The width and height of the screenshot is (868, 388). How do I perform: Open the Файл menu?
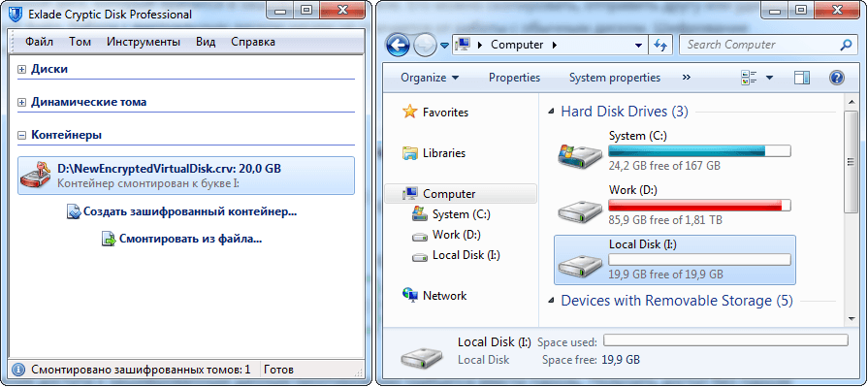39,42
